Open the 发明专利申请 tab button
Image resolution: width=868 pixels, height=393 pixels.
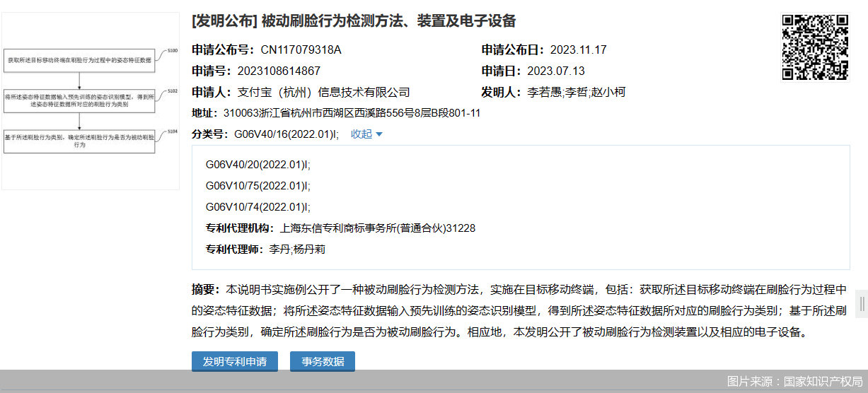pos(235,361)
